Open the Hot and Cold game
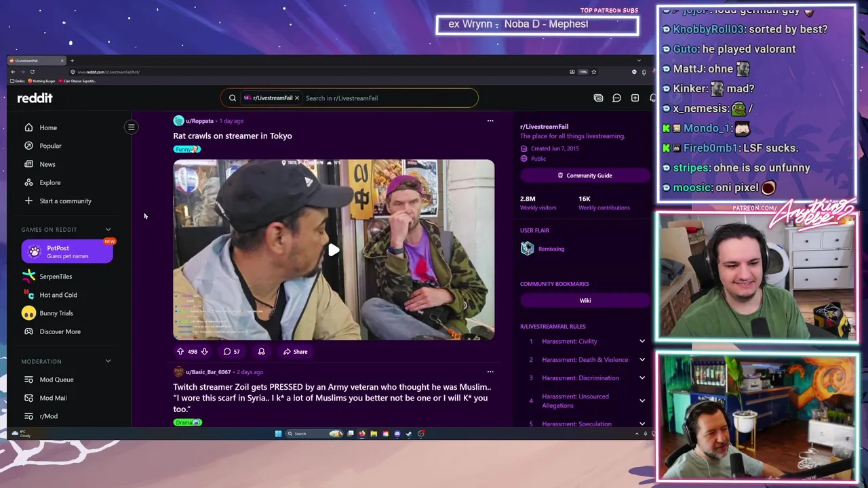Viewport: 868px width, 488px height. (58, 295)
